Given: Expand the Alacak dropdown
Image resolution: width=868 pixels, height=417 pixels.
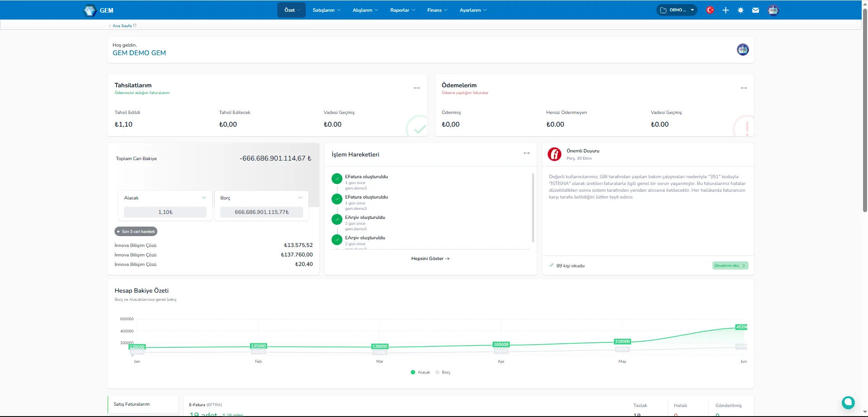Looking at the screenshot, I should 204,198.
